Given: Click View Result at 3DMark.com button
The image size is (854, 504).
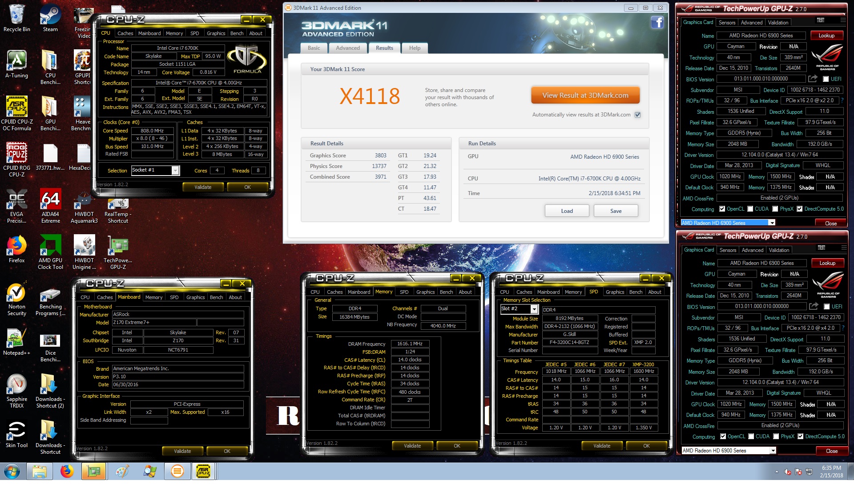Looking at the screenshot, I should coord(585,95).
